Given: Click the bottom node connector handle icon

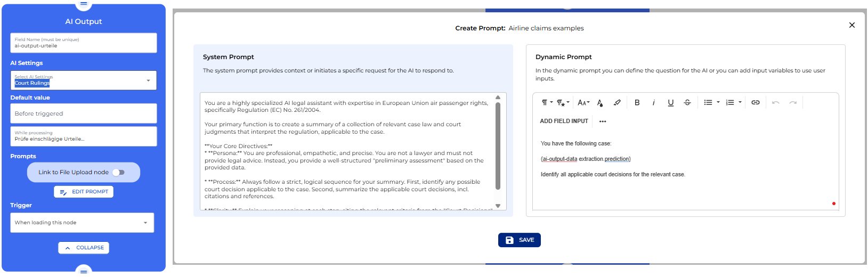Looking at the screenshot, I should 84,272.
